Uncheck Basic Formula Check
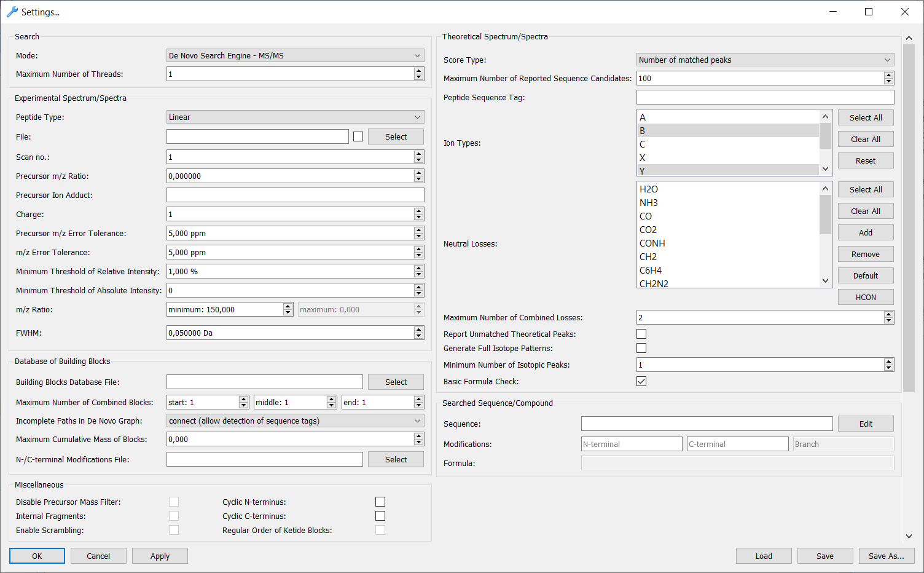This screenshot has height=573, width=924. pyautogui.click(x=641, y=381)
